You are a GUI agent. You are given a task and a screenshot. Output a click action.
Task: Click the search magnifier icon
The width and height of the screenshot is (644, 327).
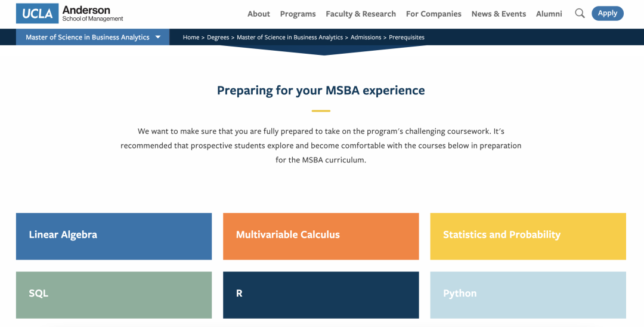580,14
